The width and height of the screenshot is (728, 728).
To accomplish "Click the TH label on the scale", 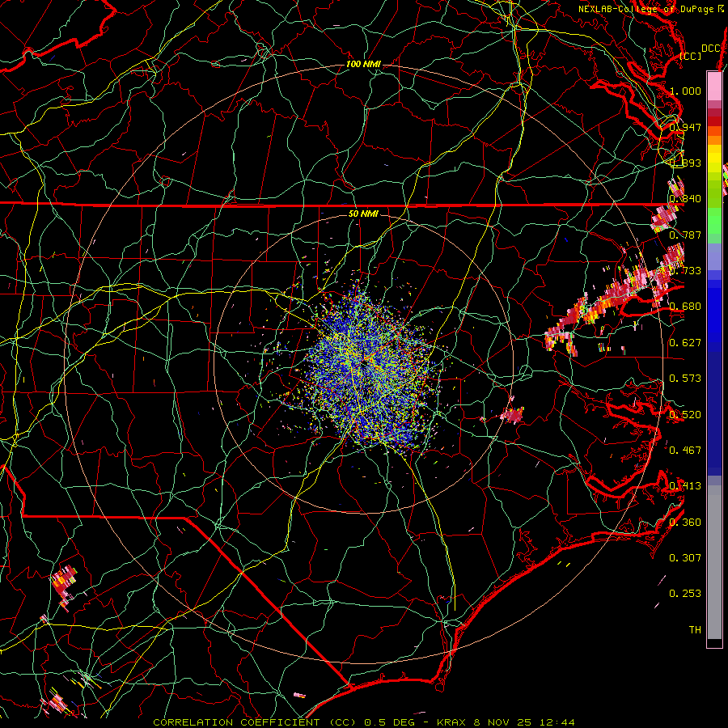I will click(x=695, y=630).
